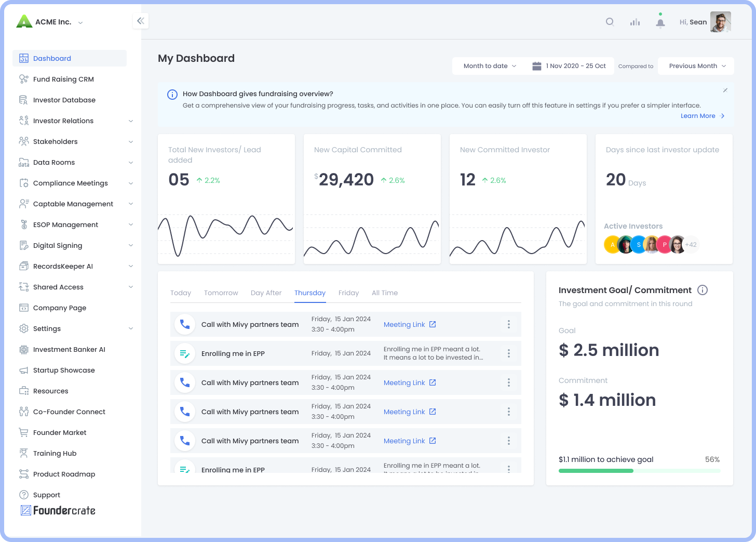Expand the Investor Relations menu
This screenshot has width=756, height=542.
[x=131, y=121]
